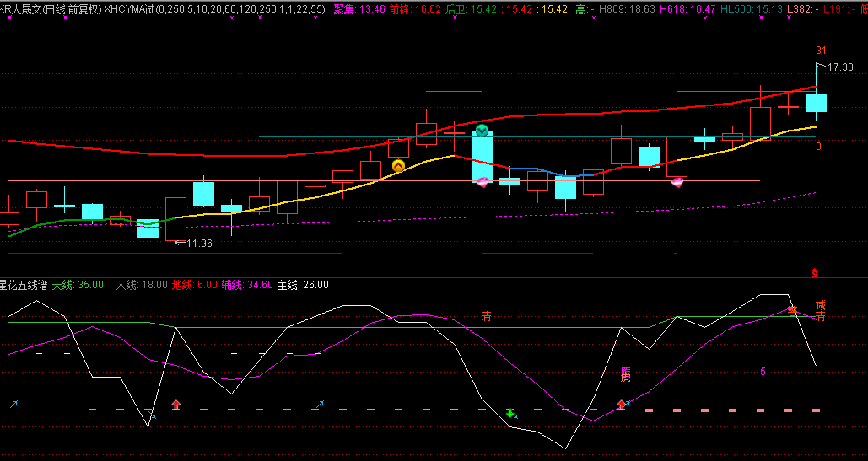Open the XHCYMA indicator parameters title

(x=215, y=9)
